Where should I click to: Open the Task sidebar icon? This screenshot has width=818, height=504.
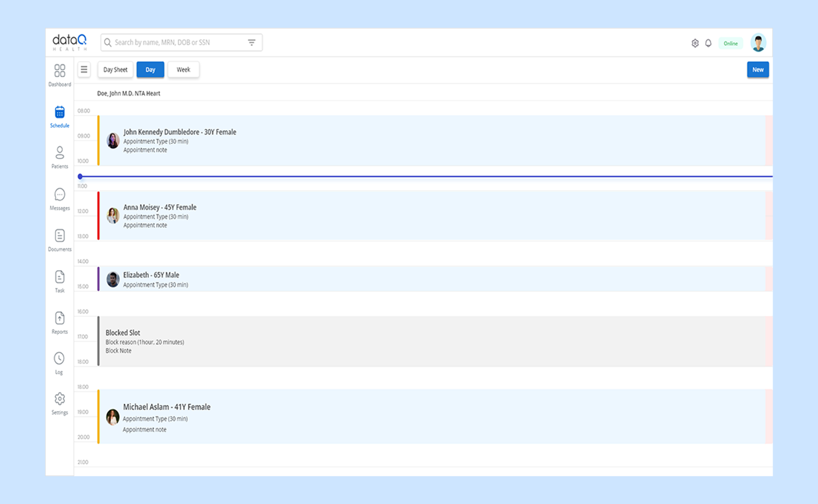point(60,277)
